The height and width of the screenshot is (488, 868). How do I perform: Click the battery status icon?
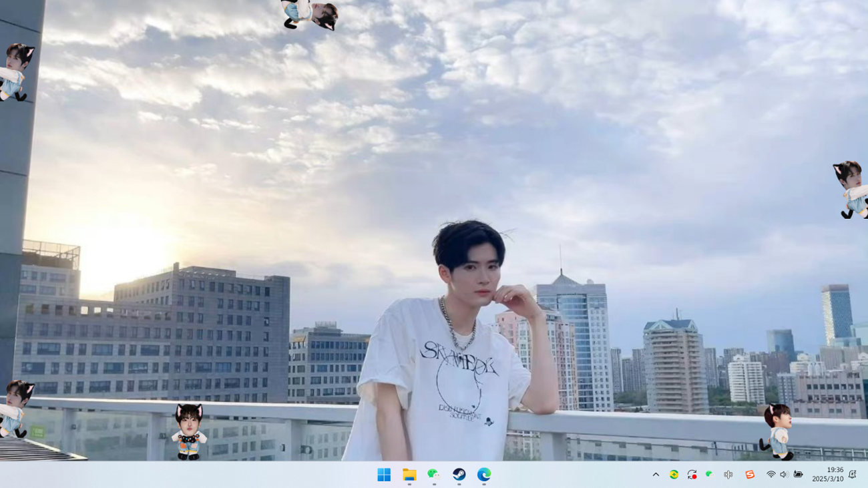(798, 475)
